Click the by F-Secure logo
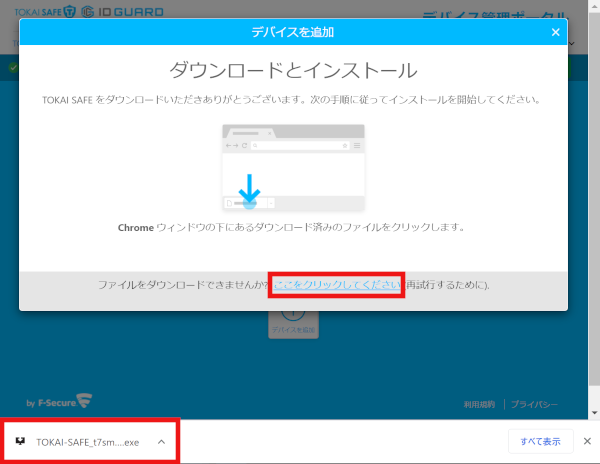The image size is (600, 464). tap(59, 401)
